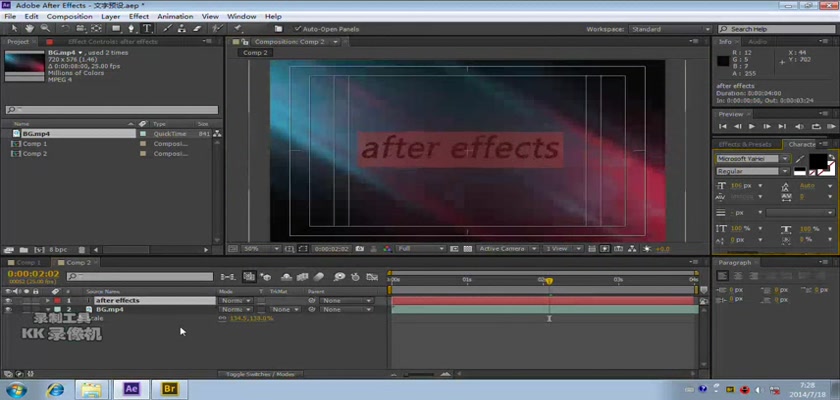Select the Pan Behind anchor tool
Image resolution: width=840 pixels, height=400 pixels.
coord(96,28)
